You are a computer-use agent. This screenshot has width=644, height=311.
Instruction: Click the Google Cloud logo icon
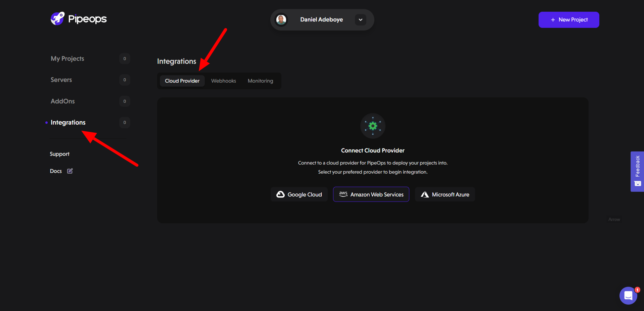coord(280,194)
